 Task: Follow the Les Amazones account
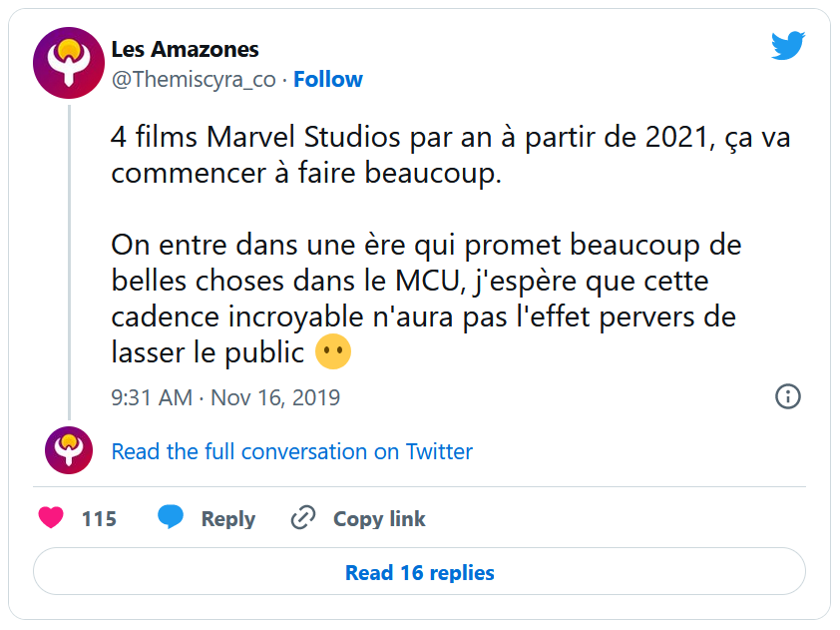[327, 79]
